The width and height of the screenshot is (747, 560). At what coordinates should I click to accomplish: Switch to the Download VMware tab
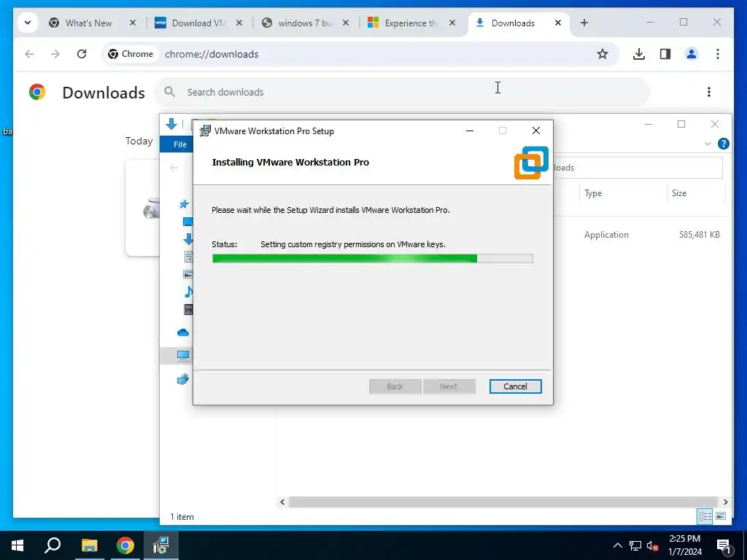(198, 23)
